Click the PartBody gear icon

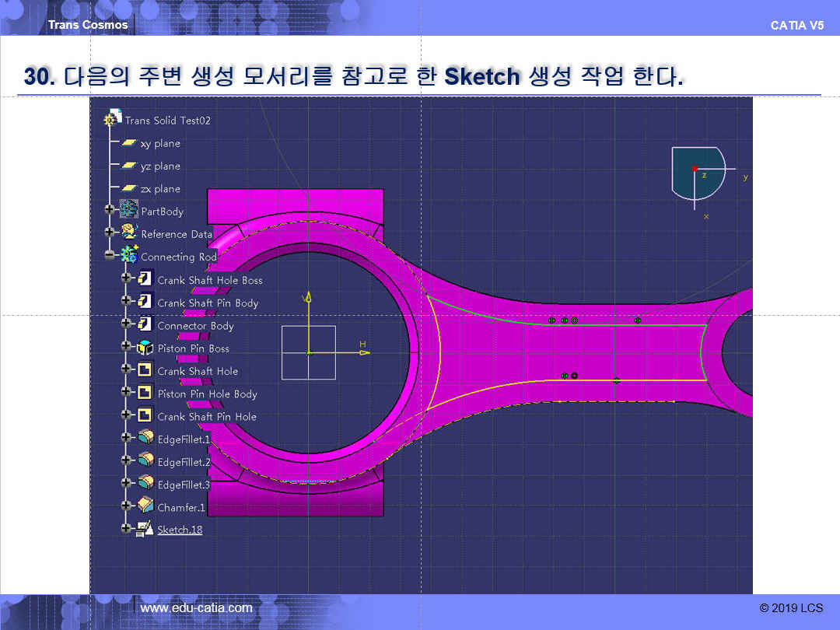[x=129, y=211]
